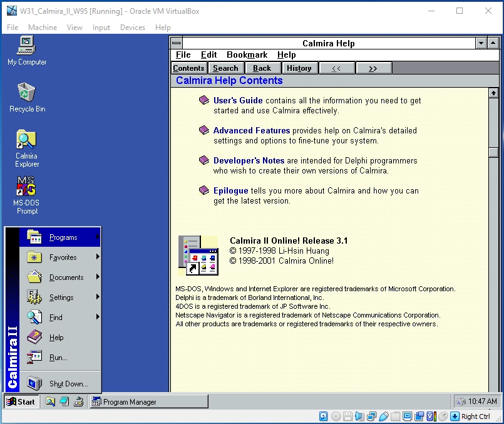
Task: Click the Back button in the help toolbar
Action: (262, 68)
